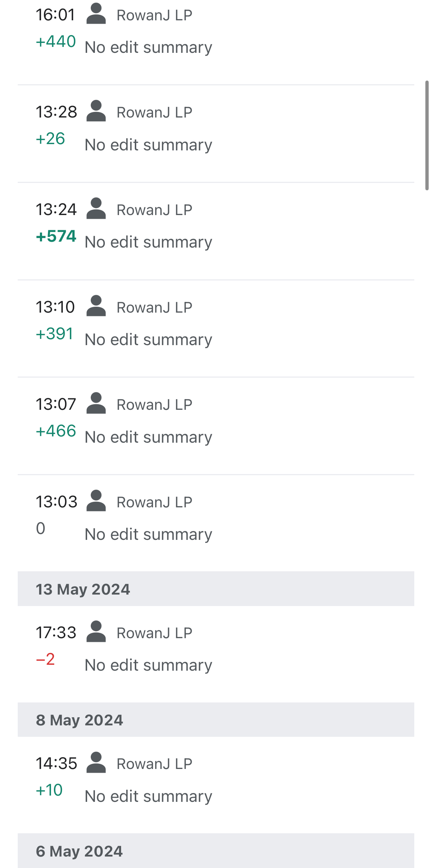The height and width of the screenshot is (868, 432).
Task: Open the 13:10 revision timestamp
Action: coord(55,307)
